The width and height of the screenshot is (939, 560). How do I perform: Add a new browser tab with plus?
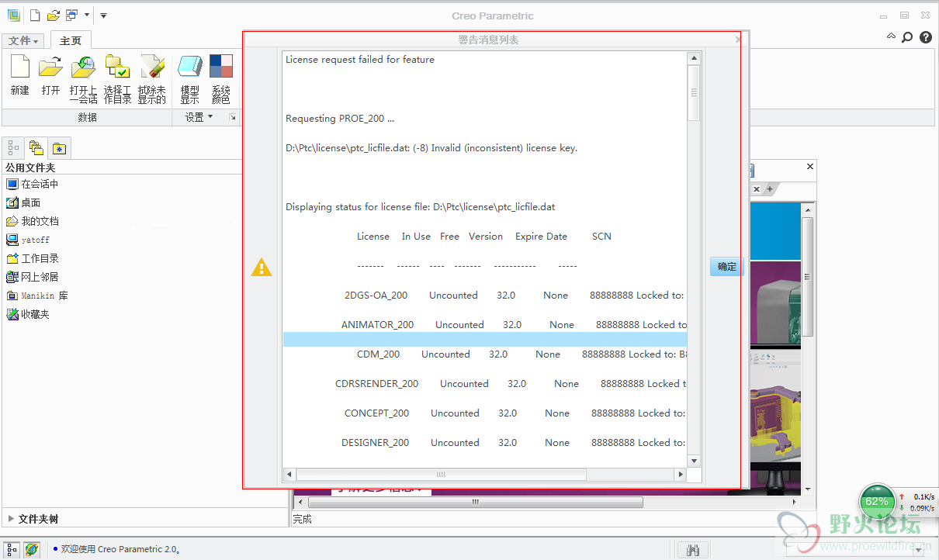[770, 188]
